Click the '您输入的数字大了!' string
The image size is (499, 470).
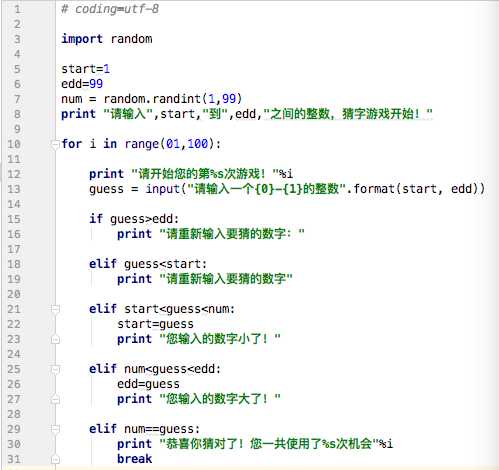click(x=220, y=399)
